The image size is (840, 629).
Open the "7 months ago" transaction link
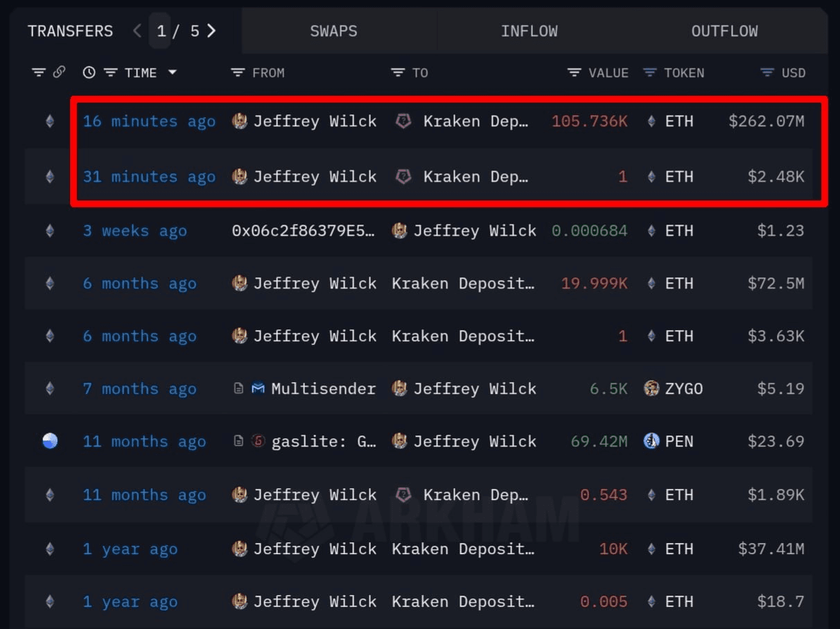[139, 389]
